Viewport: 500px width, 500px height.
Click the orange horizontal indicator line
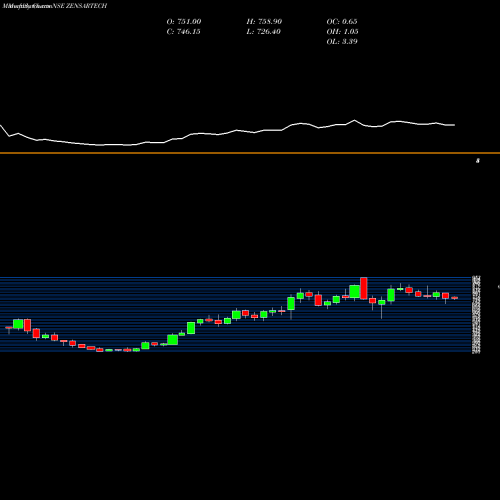(x=250, y=153)
